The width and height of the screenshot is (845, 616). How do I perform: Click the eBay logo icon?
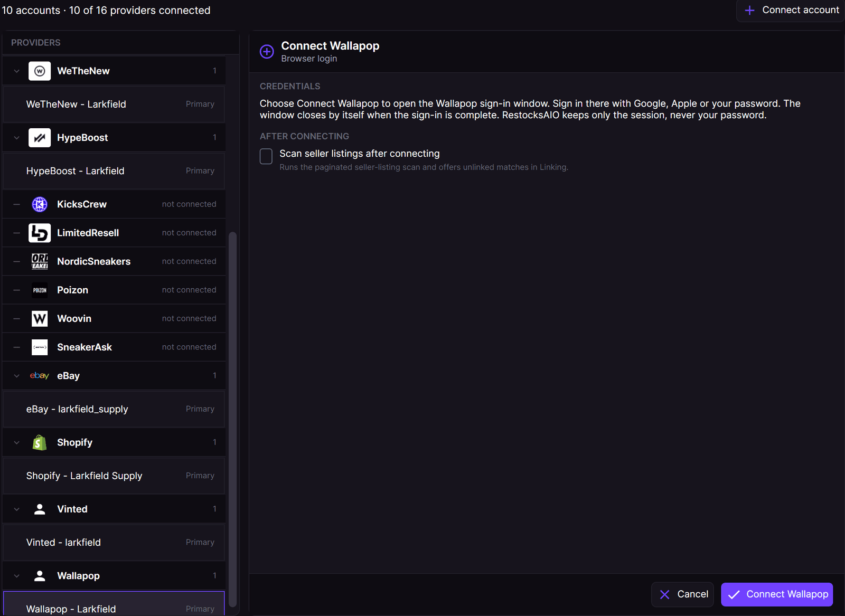(x=40, y=375)
